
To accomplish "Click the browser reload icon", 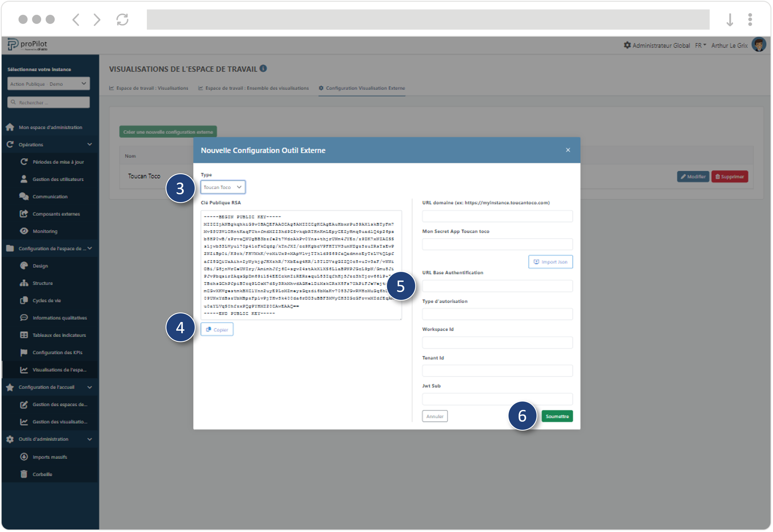I will pyautogui.click(x=122, y=19).
